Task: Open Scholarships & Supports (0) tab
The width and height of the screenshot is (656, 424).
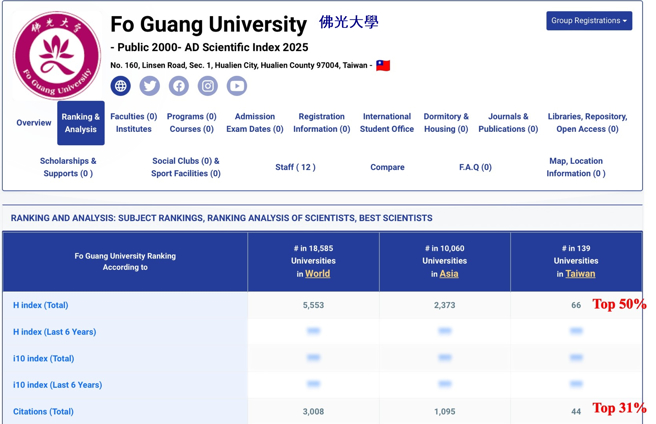Action: coord(68,167)
